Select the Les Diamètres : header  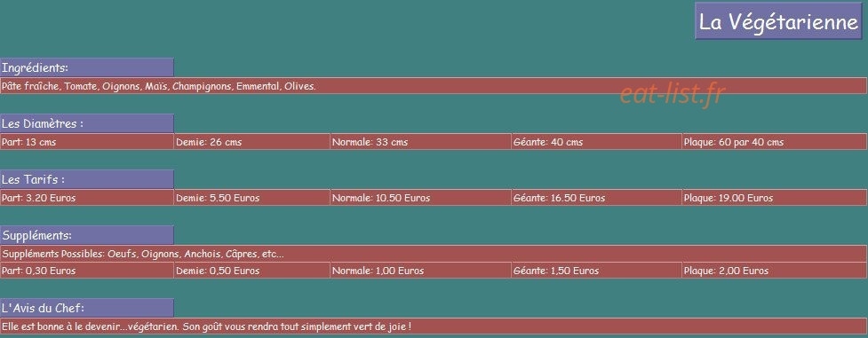(87, 123)
